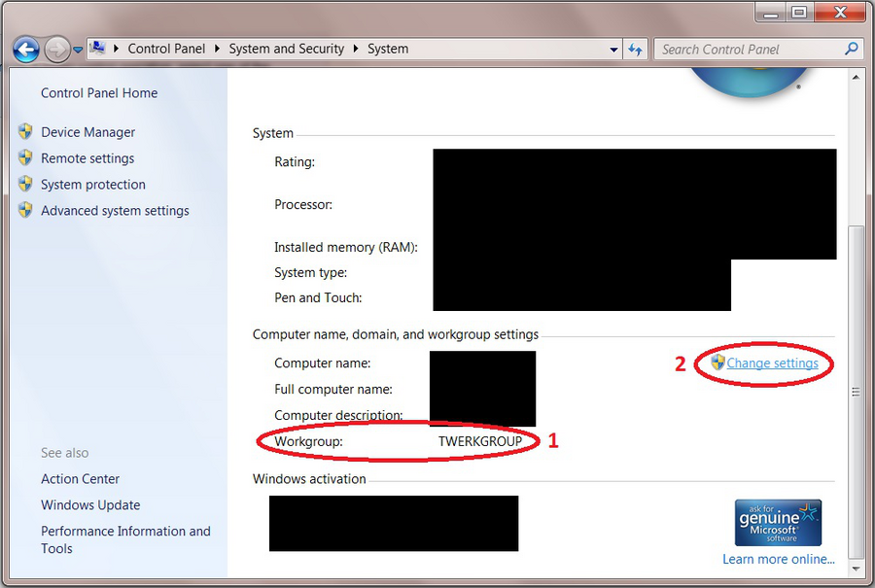Screen dimensions: 875x588
Task: Select Control Panel in the breadcrumb path
Action: (165, 49)
